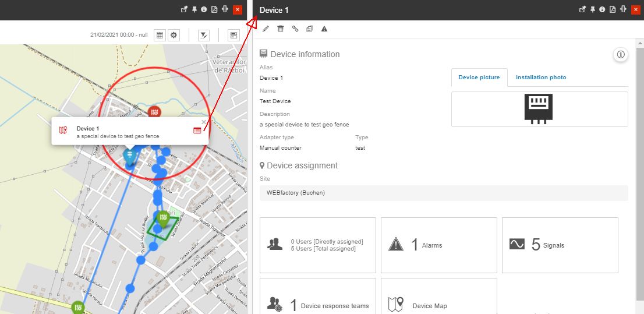This screenshot has width=644, height=314.
Task: Click the green marker on the map
Action: click(164, 219)
